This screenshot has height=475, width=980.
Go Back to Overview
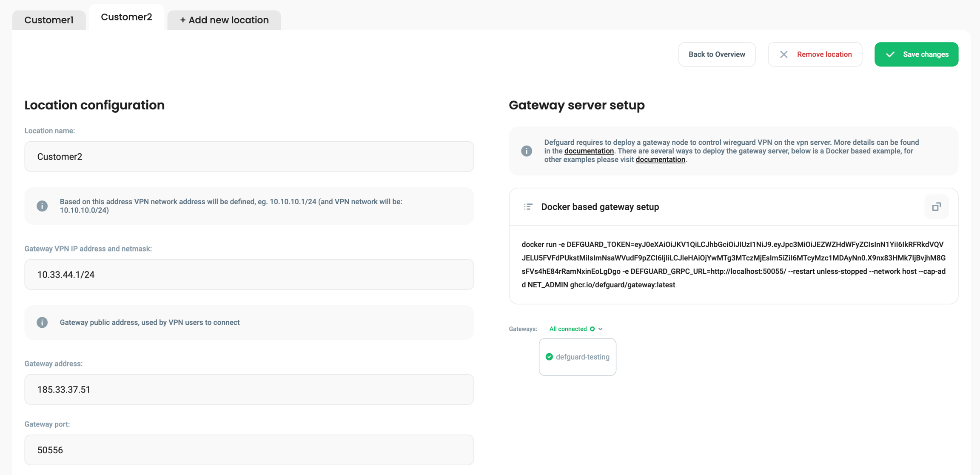(717, 54)
